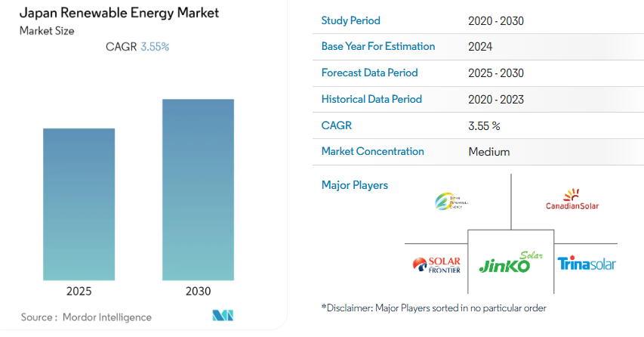The image size is (644, 337).
Task: Click the disclaimer text below the logos
Action: [x=433, y=308]
